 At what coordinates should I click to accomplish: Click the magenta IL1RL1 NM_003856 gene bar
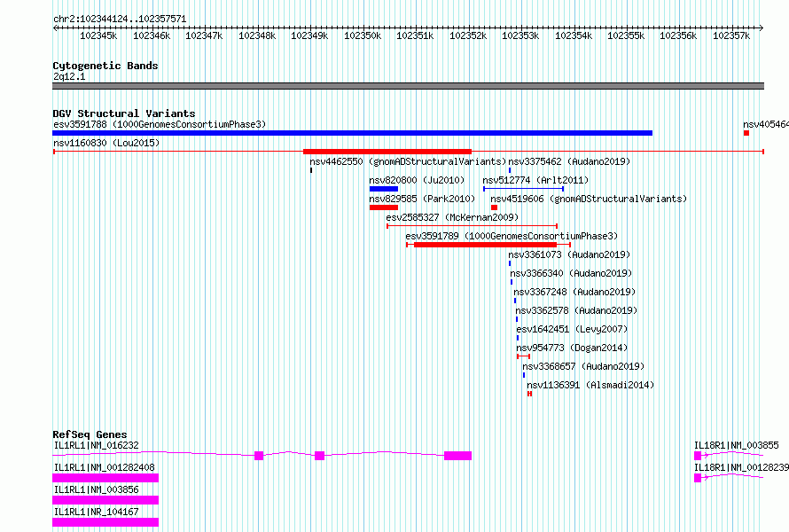click(x=105, y=500)
